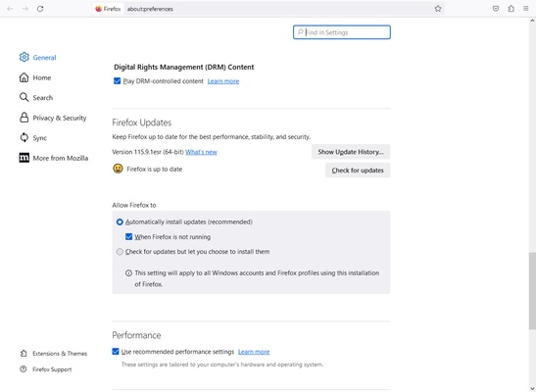Viewport: 536px width, 392px height.
Task: Click the forward navigation arrow
Action: click(x=24, y=9)
